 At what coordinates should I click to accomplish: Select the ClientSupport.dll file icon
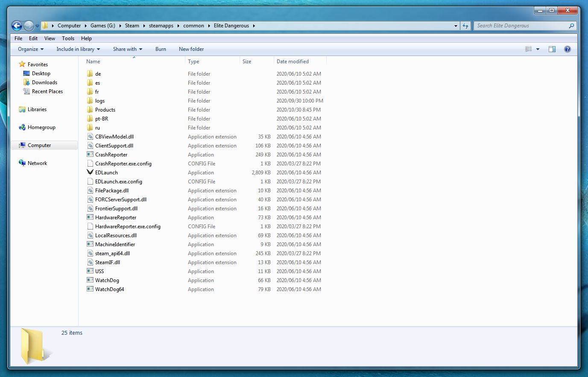point(90,145)
